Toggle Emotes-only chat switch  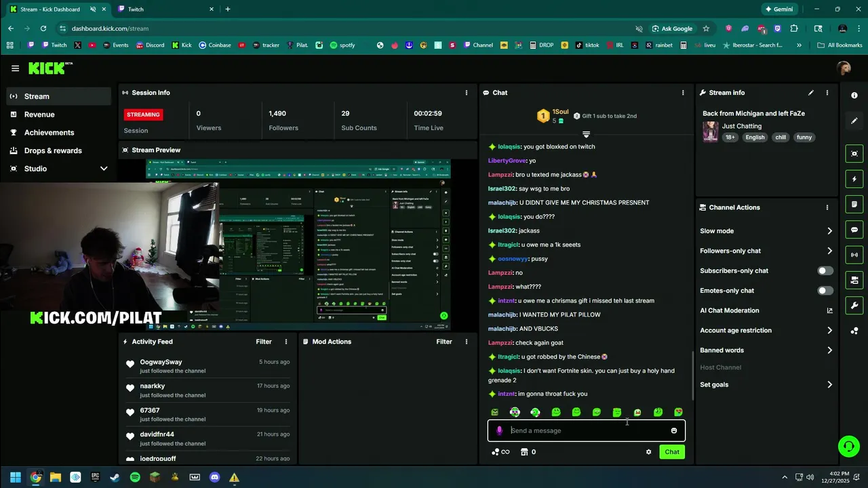pyautogui.click(x=825, y=291)
